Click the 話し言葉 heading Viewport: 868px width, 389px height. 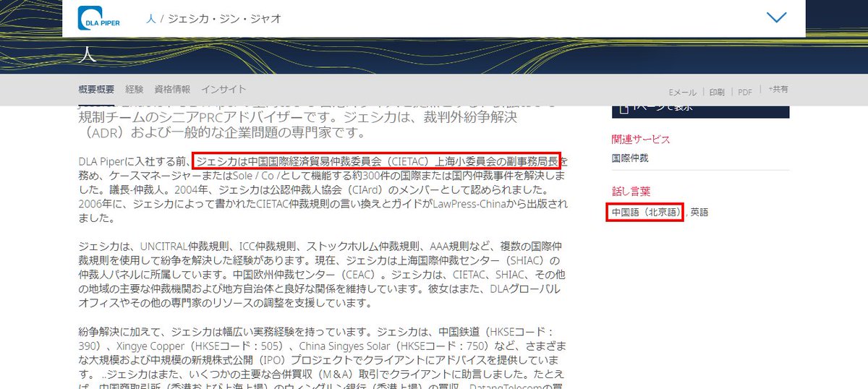tap(631, 192)
